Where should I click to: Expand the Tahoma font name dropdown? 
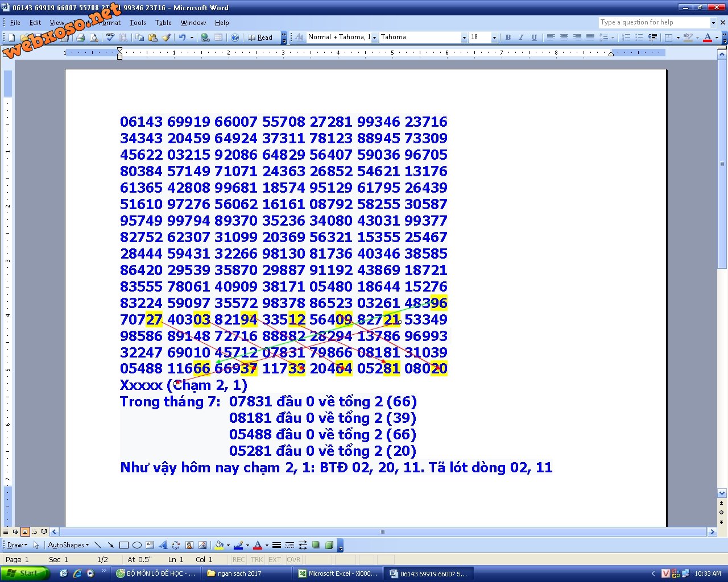pos(464,38)
